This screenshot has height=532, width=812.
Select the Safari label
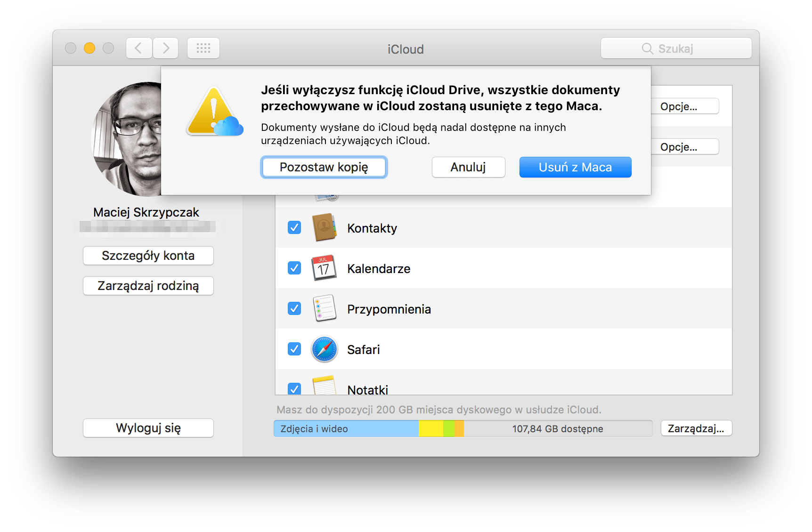pyautogui.click(x=363, y=350)
